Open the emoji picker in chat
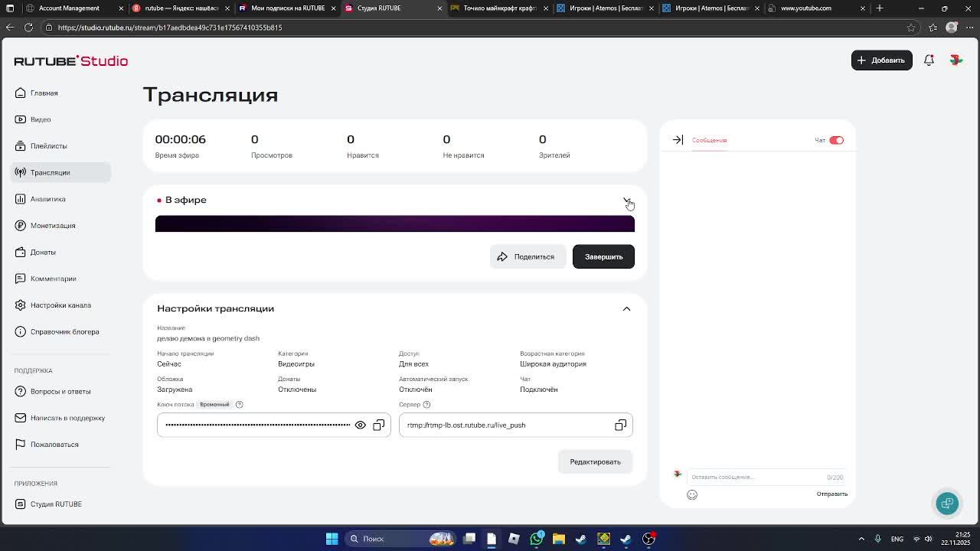980x551 pixels. click(692, 494)
